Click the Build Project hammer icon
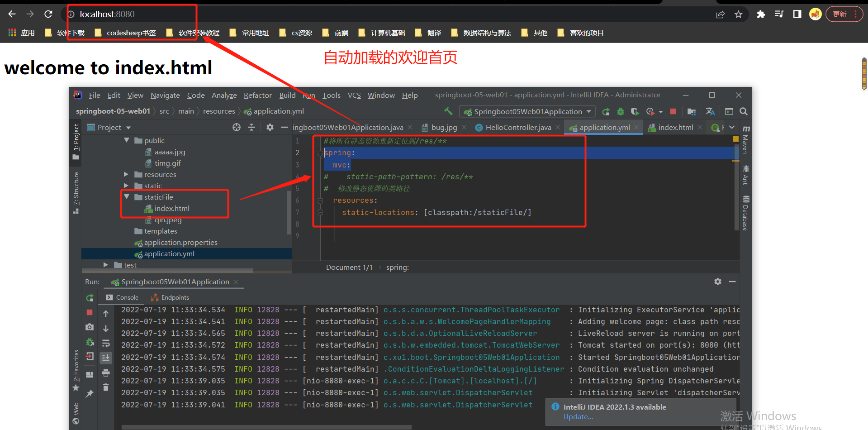 (x=448, y=111)
